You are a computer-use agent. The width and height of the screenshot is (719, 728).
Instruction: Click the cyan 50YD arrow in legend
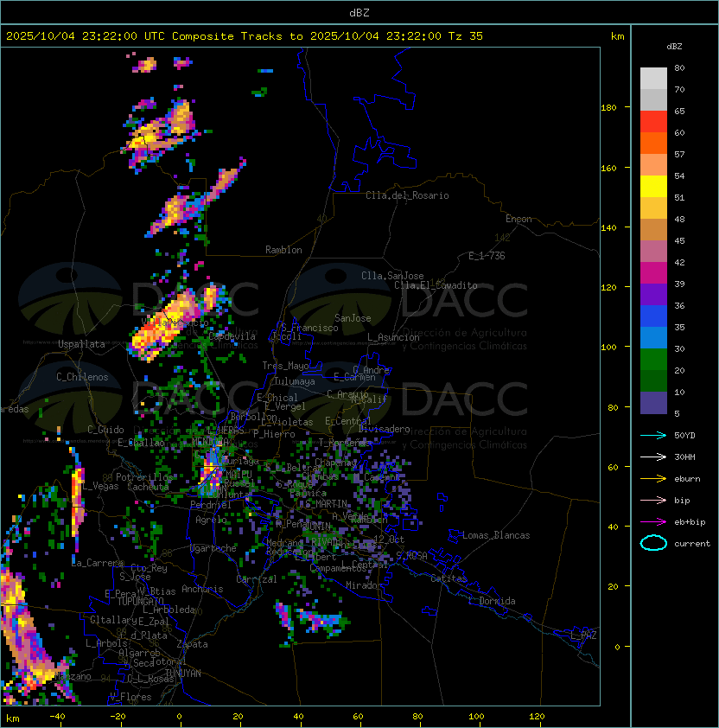tap(653, 436)
